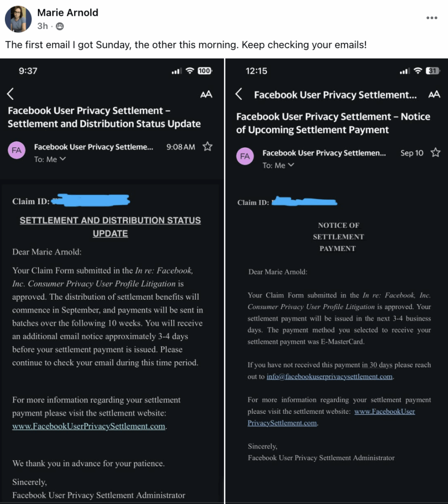The height and width of the screenshot is (504, 448).
Task: Tap the AA text size icon in right email
Action: tap(434, 94)
